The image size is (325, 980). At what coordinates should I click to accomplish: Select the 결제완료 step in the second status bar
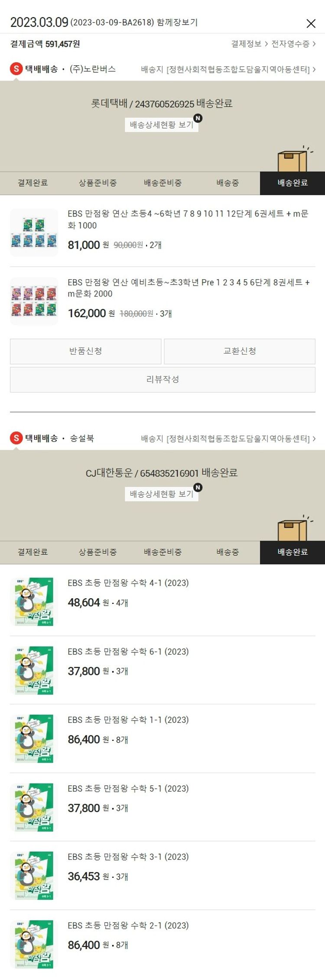pos(32,552)
